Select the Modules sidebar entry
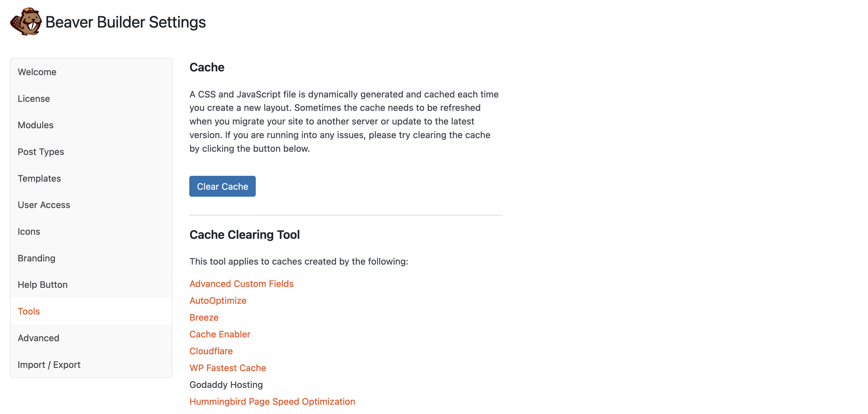 tap(35, 125)
